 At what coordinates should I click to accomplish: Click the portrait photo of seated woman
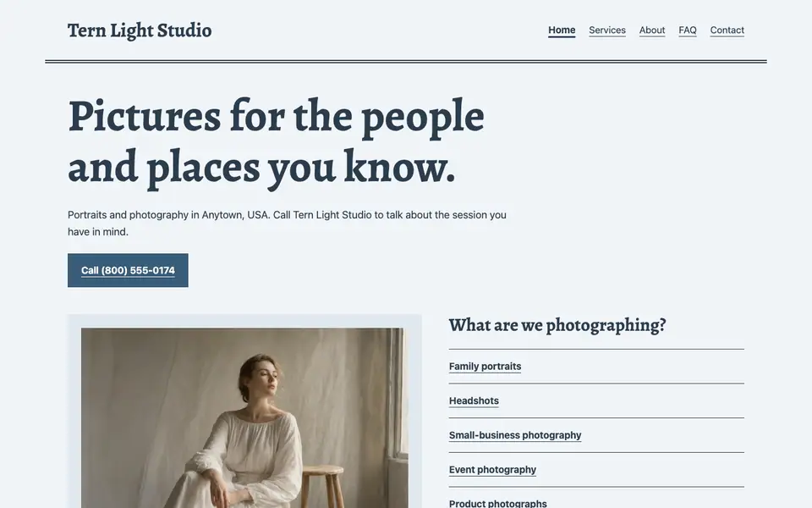coord(244,417)
